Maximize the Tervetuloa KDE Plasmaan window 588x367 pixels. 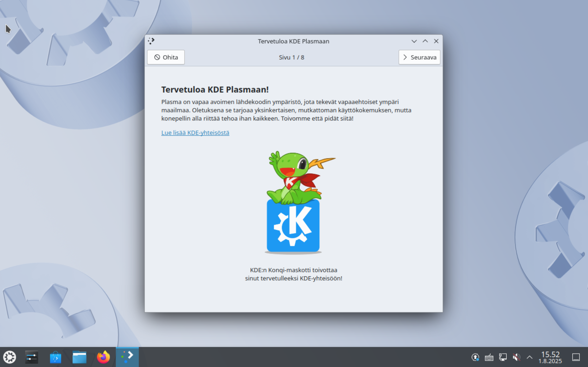425,41
